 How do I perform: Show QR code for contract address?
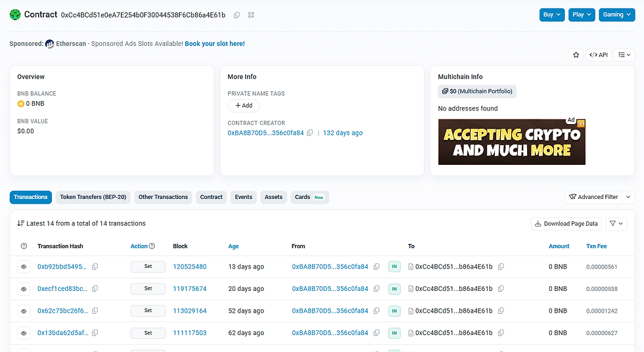pyautogui.click(x=251, y=15)
